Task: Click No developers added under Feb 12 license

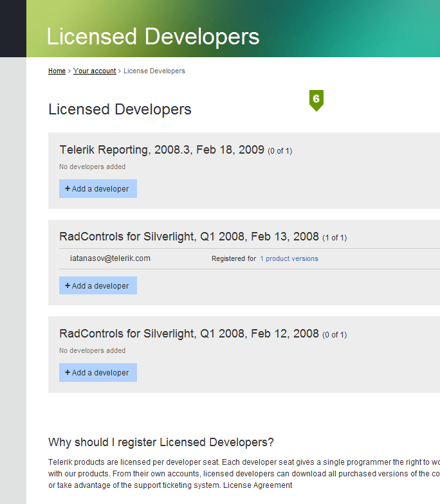Action: (93, 351)
